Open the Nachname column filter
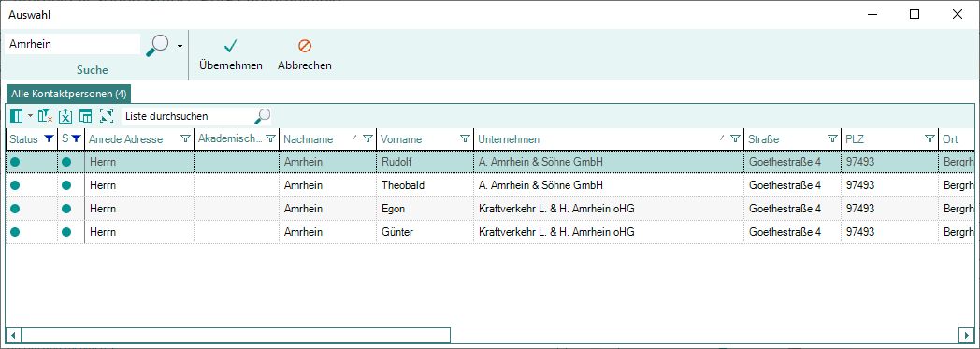The height and width of the screenshot is (349, 980). pos(368,138)
